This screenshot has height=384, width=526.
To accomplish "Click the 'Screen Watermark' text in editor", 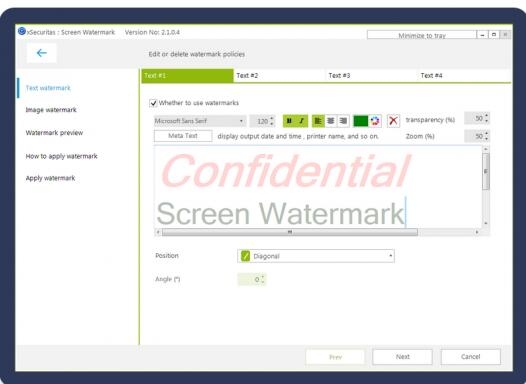I will coord(280,214).
